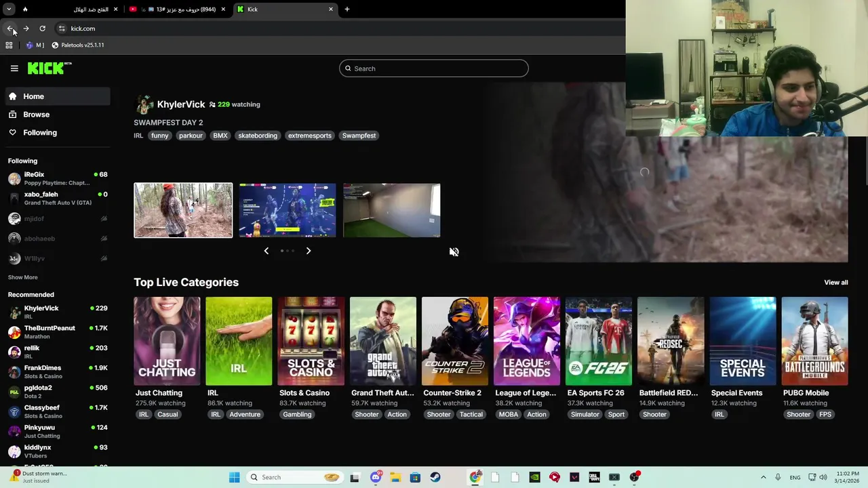Click the BMX tag
The height and width of the screenshot is (488, 868).
(x=220, y=136)
